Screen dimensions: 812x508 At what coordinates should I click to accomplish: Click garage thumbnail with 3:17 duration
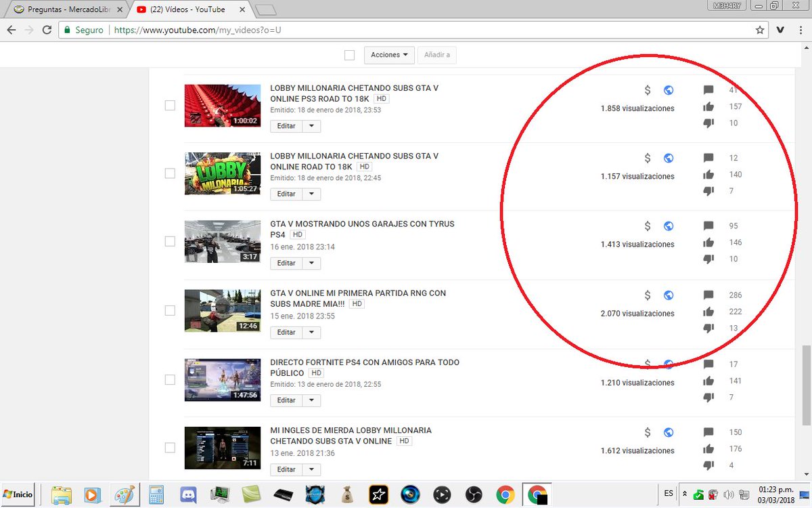tap(223, 242)
